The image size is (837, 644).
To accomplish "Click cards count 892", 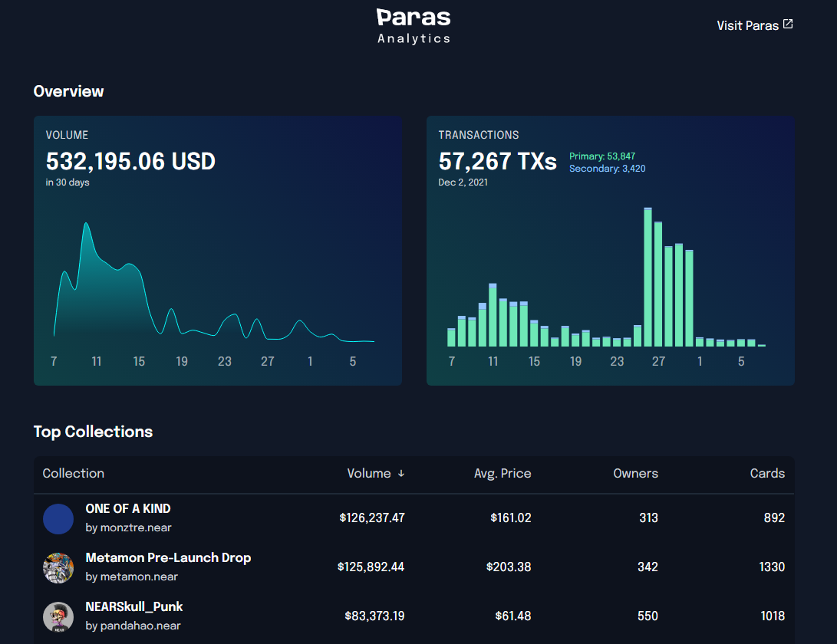I will [x=774, y=517].
